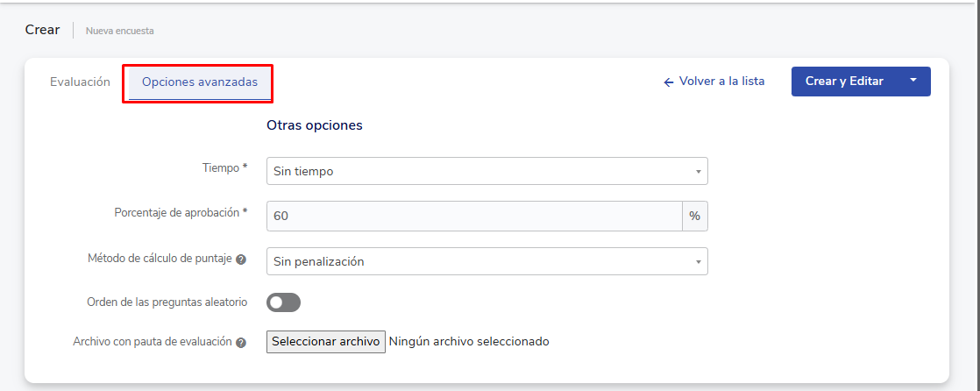
Task: Toggle Orden de las preguntas aleatorio switch
Action: 283,302
